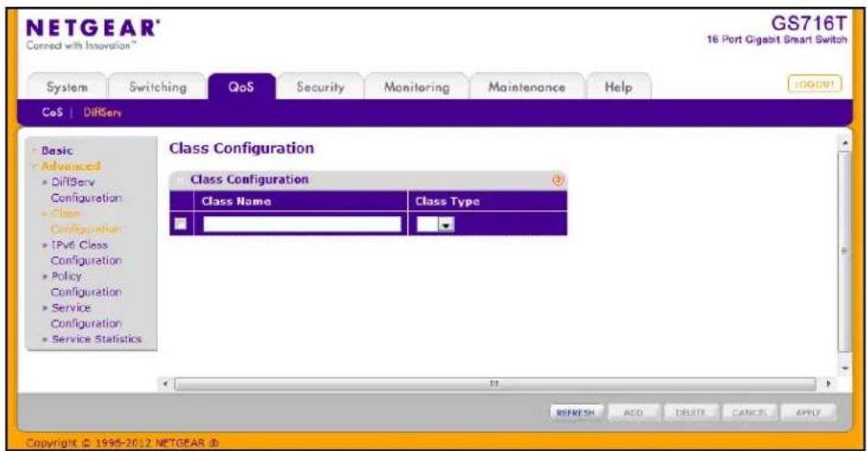Click the vertical scrollbar thumb
Viewport: 868px width, 451px height.
845,252
